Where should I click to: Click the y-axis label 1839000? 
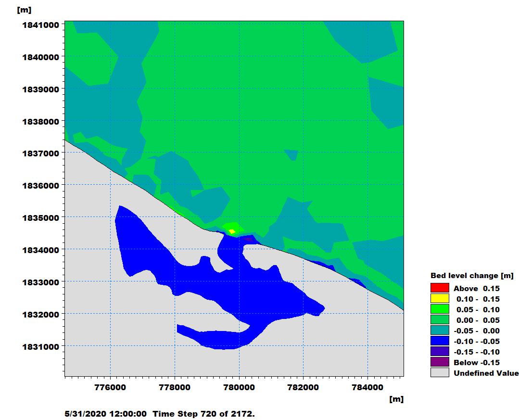click(x=41, y=89)
